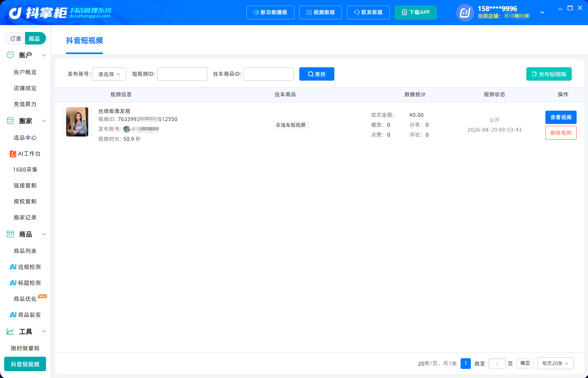
Task: Click the 工具 chart icon in sidebar
Action: tap(10, 332)
